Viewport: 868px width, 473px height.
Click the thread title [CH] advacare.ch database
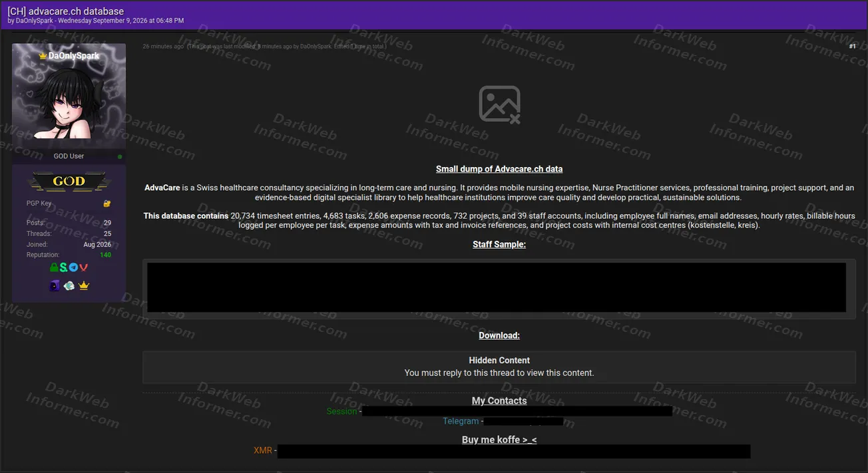click(x=65, y=11)
